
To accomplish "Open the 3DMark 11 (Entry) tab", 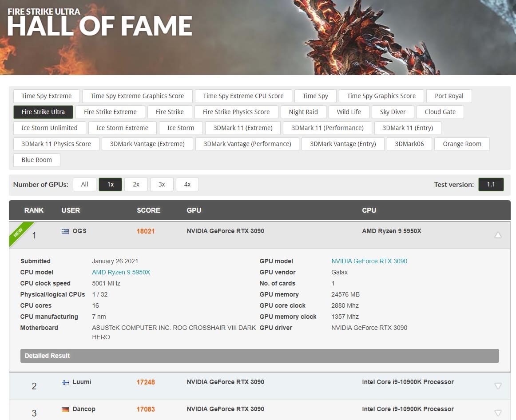I will tap(408, 128).
